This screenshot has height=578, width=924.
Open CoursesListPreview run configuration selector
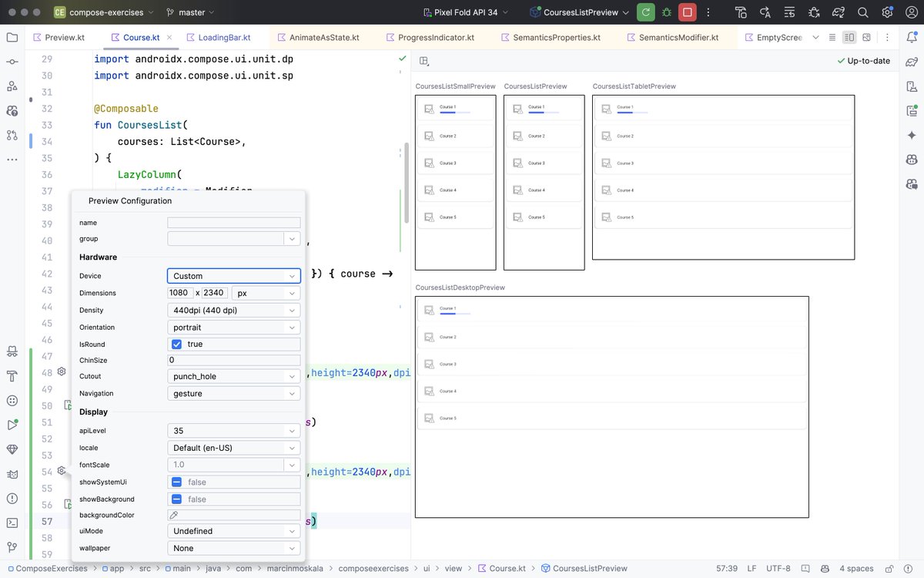(x=580, y=12)
